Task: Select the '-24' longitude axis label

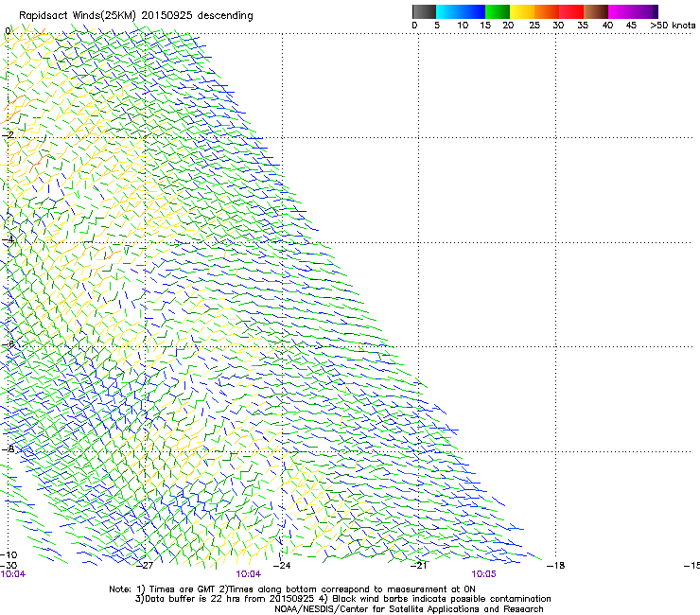Action: pyautogui.click(x=282, y=565)
